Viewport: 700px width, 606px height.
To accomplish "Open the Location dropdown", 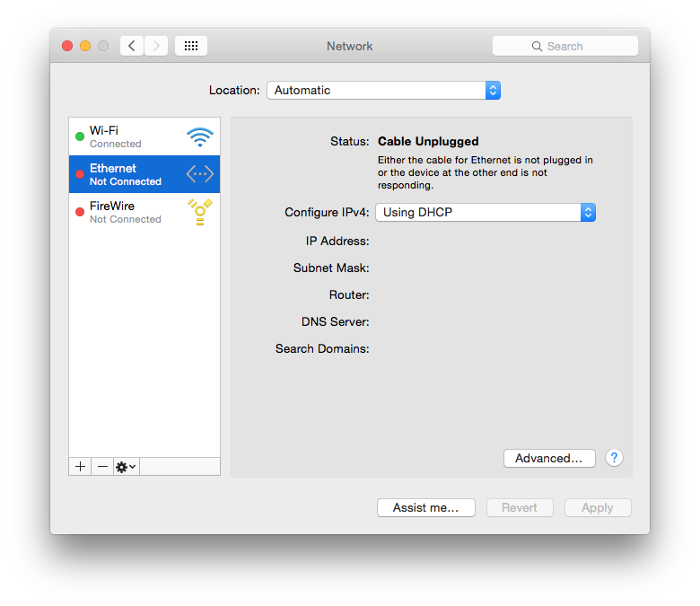I will tap(383, 90).
